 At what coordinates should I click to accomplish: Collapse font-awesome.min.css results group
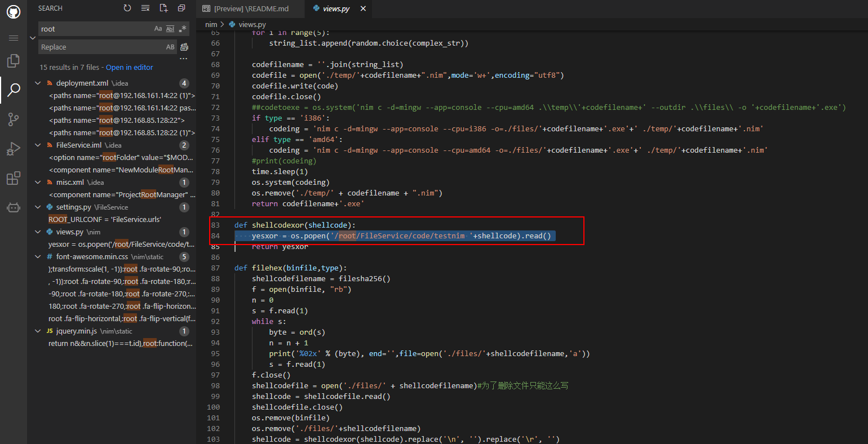coord(38,257)
